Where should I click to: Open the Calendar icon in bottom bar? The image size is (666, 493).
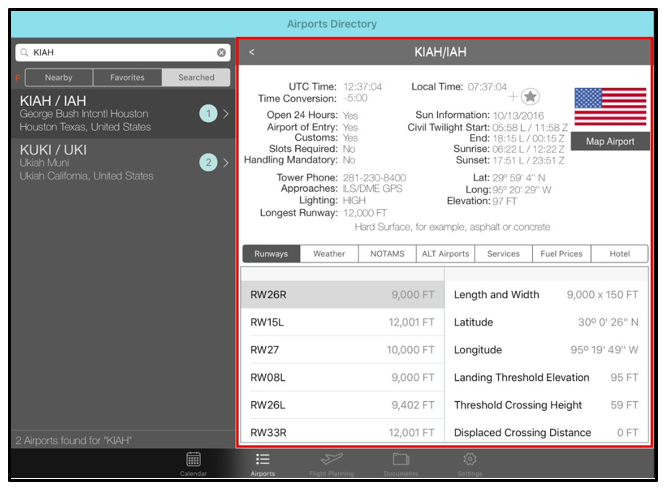pos(194,461)
